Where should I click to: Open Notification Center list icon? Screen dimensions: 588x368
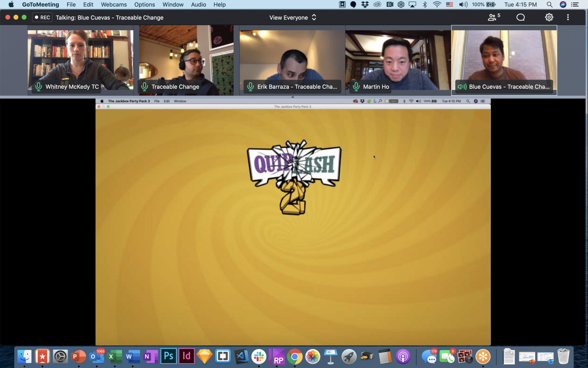[x=575, y=4]
